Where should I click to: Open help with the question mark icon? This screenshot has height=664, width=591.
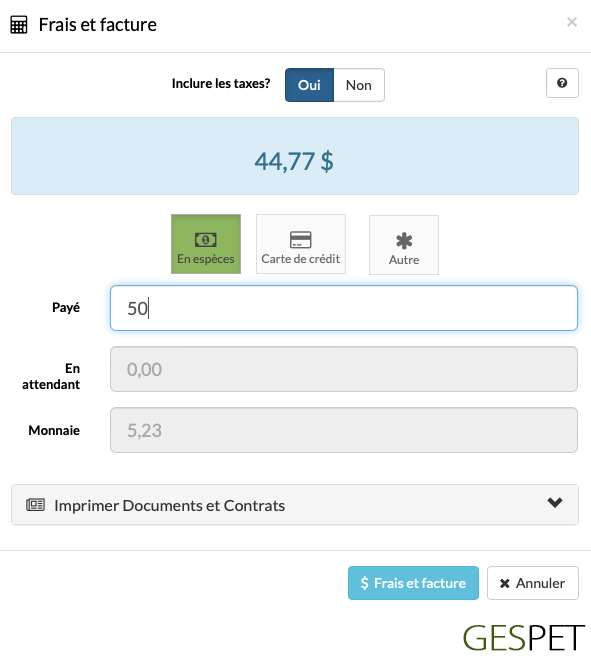coord(562,83)
